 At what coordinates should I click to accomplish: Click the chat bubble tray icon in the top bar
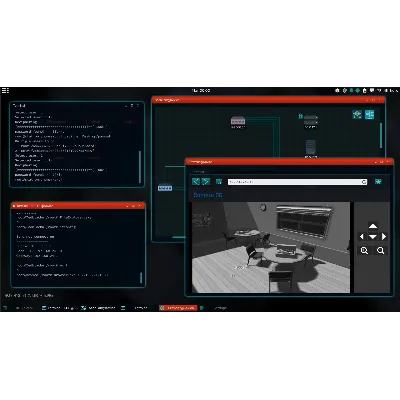(372, 90)
